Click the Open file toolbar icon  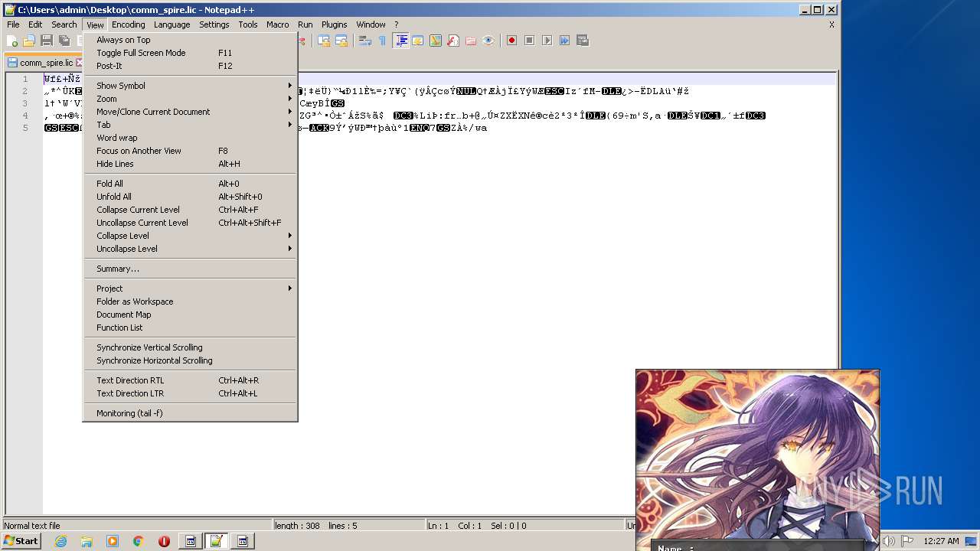coord(29,41)
